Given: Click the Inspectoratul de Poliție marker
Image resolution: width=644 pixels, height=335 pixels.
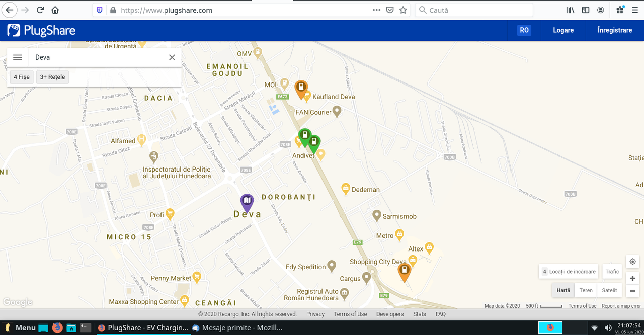Looking at the screenshot, I should tap(154, 156).
